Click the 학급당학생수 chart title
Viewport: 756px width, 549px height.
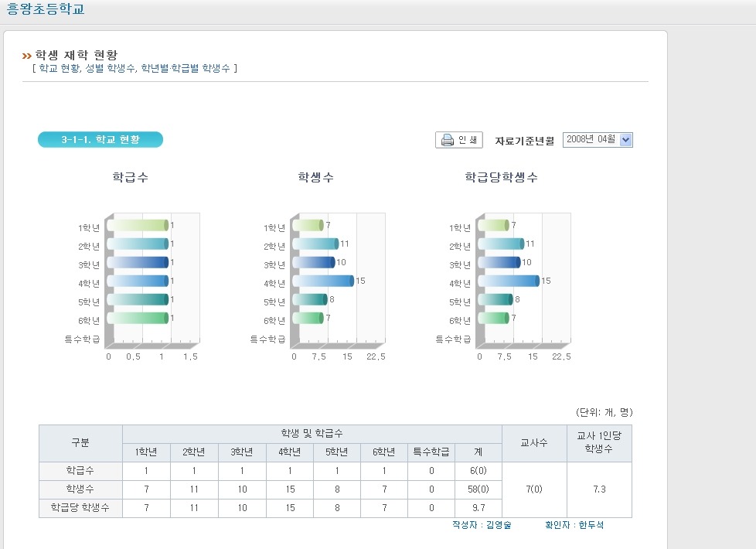point(502,177)
